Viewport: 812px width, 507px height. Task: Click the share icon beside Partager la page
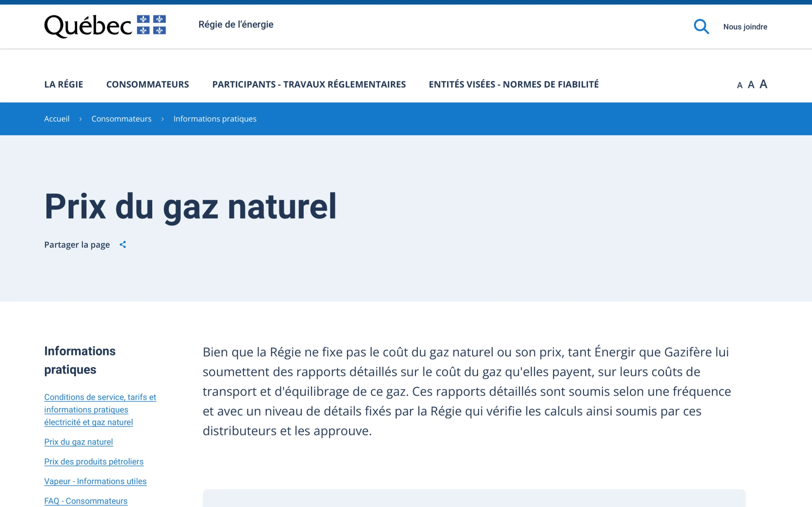[123, 245]
